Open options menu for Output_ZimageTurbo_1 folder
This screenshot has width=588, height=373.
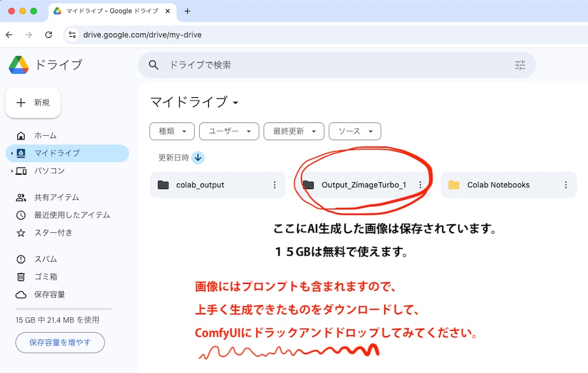tap(421, 184)
